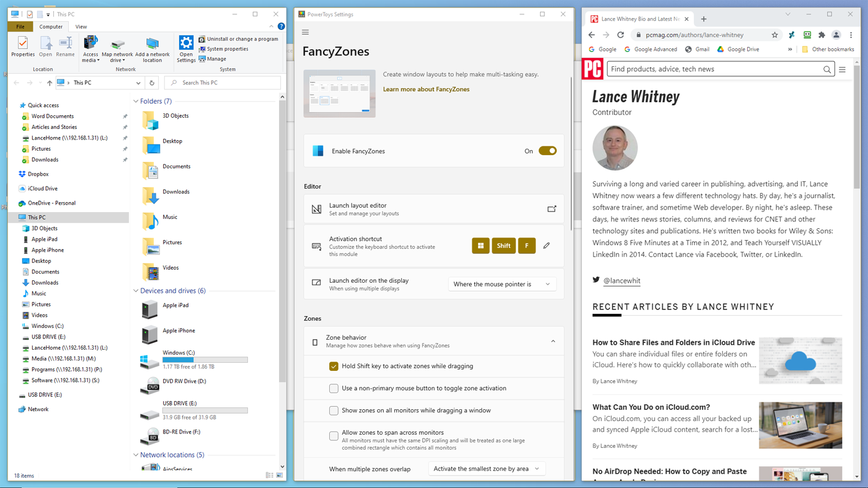Open the PowerToys hamburger menu
The width and height of the screenshot is (868, 488).
pos(305,32)
